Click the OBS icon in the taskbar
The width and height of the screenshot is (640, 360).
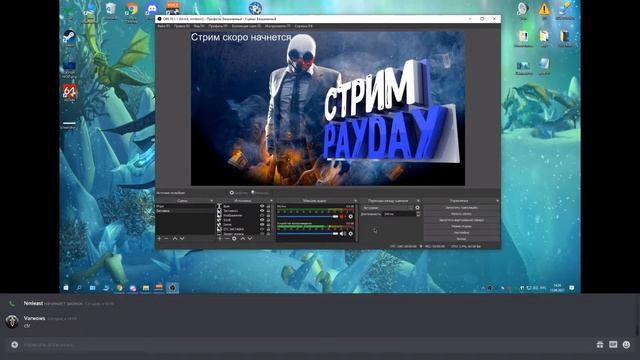(x=173, y=288)
